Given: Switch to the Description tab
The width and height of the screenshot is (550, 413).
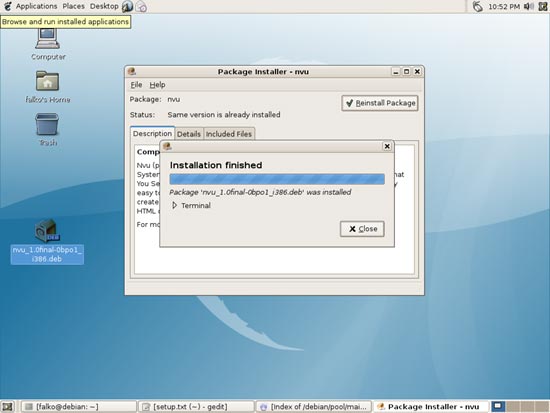Looking at the screenshot, I should pyautogui.click(x=152, y=134).
